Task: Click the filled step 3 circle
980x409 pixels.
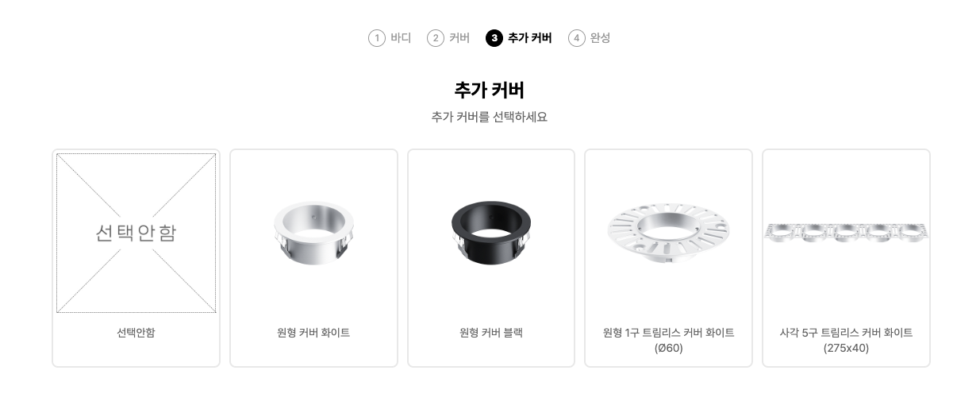Action: [x=494, y=38]
